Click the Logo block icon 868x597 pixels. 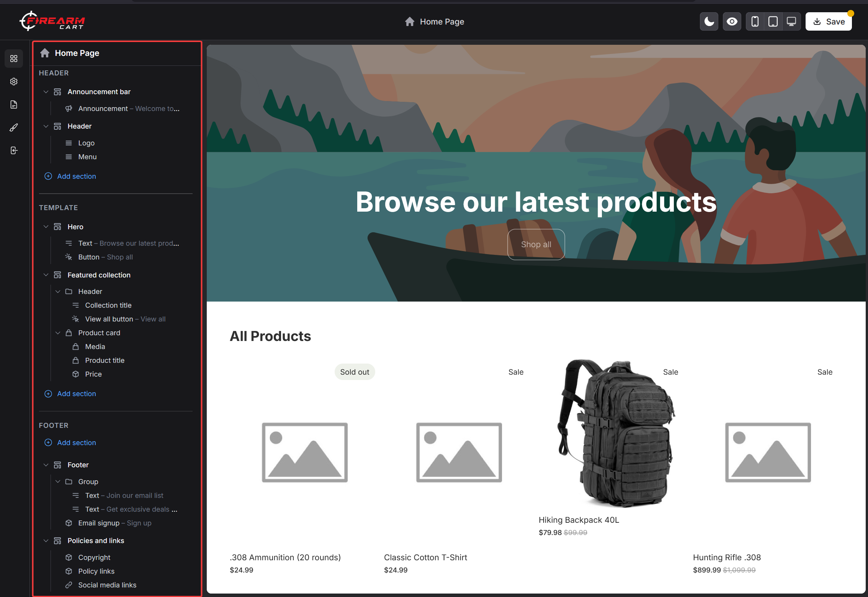pos(69,143)
